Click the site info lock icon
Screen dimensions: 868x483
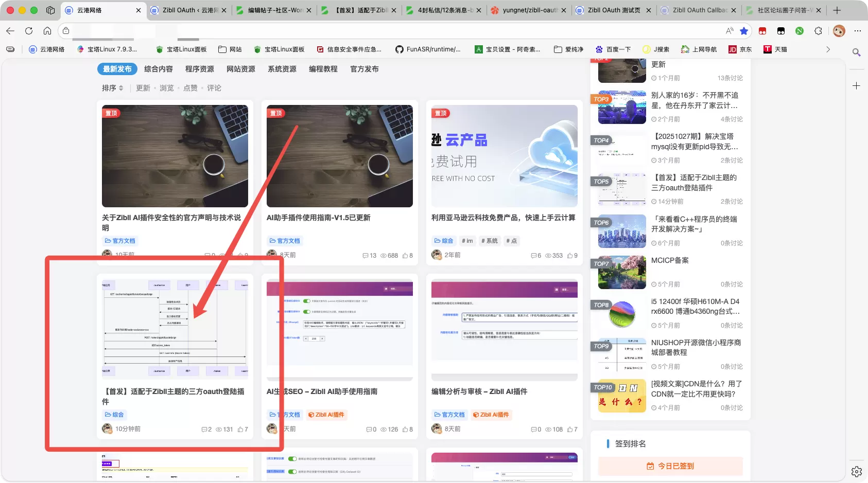(x=66, y=31)
